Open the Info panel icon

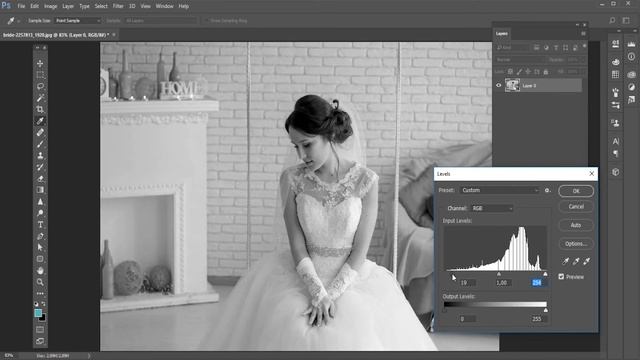[631, 57]
